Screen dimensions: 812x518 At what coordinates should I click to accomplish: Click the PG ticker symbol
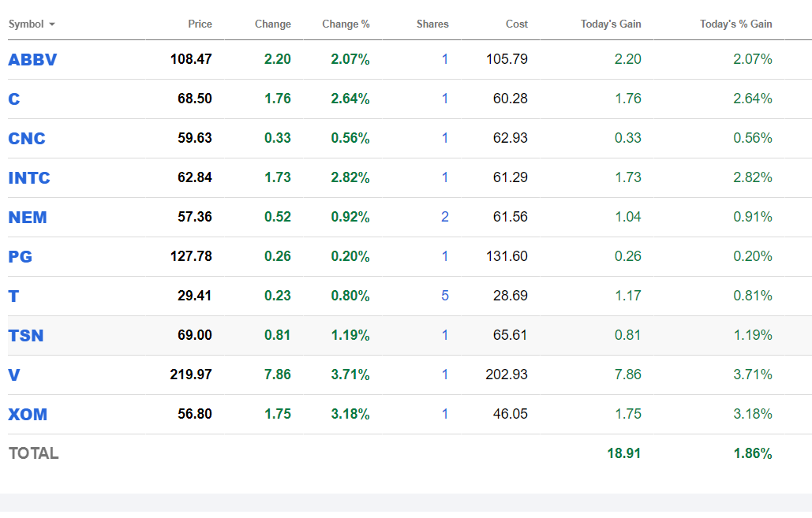pos(21,257)
